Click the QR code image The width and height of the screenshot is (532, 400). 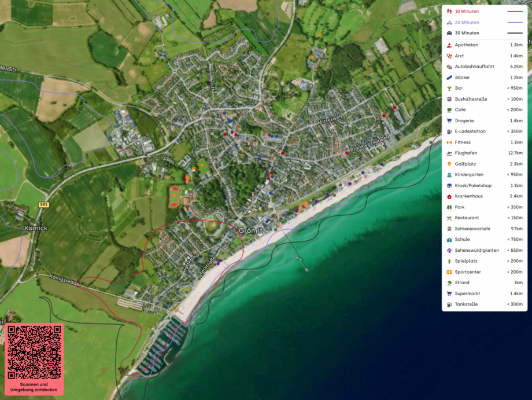(x=34, y=352)
